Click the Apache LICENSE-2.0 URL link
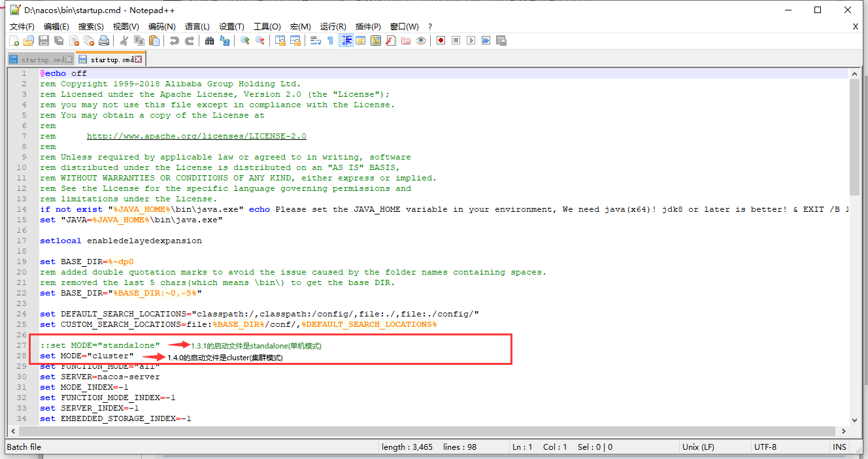The width and height of the screenshot is (868, 459). (196, 136)
